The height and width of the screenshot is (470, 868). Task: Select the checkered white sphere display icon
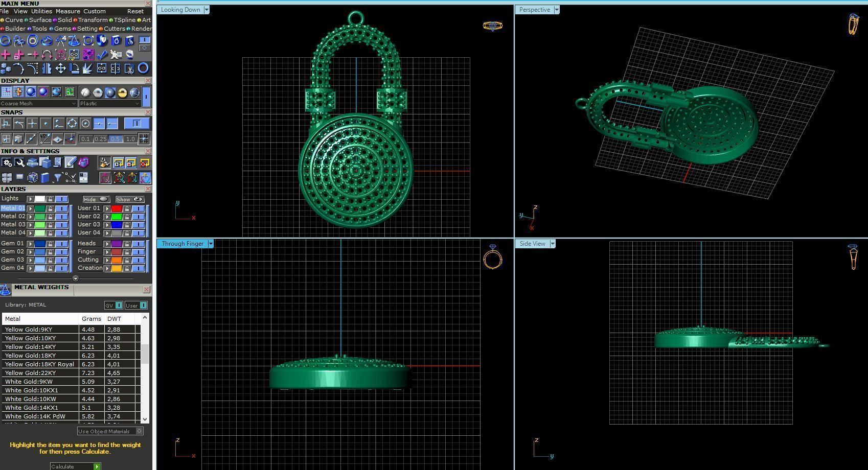(x=85, y=92)
